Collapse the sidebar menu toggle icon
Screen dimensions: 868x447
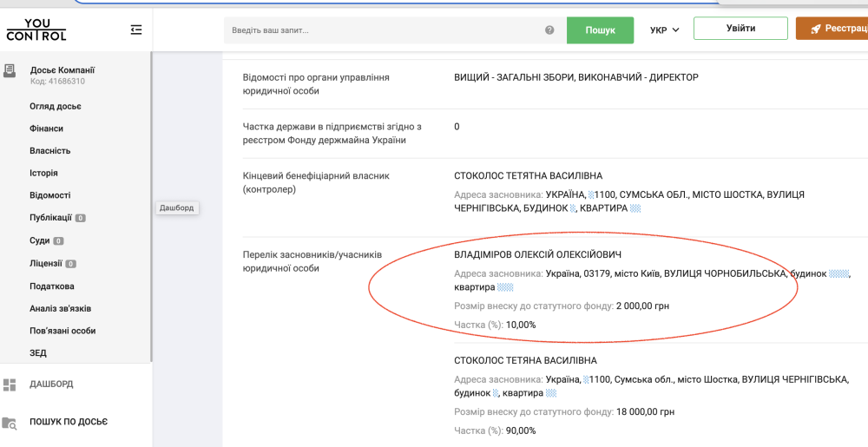(x=135, y=30)
